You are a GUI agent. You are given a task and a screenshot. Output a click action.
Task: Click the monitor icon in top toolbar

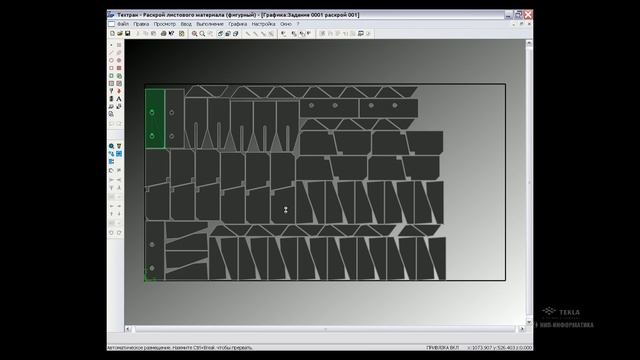coord(361,33)
